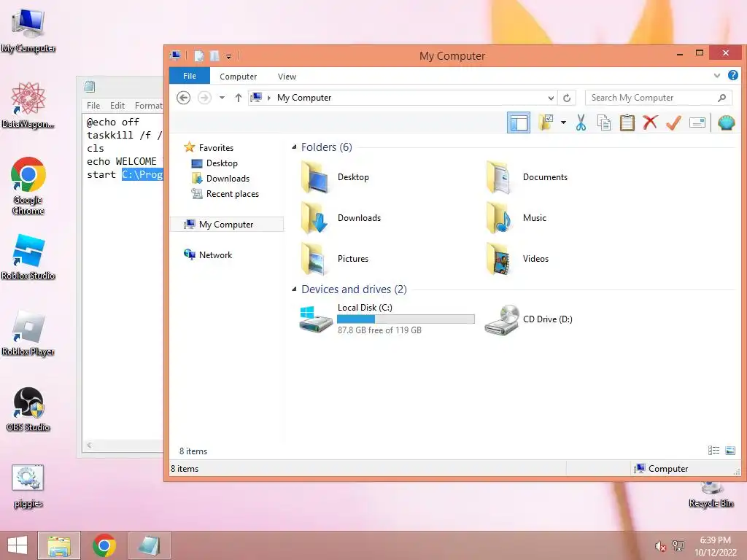Select the piggies batch file icon

pos(28,486)
